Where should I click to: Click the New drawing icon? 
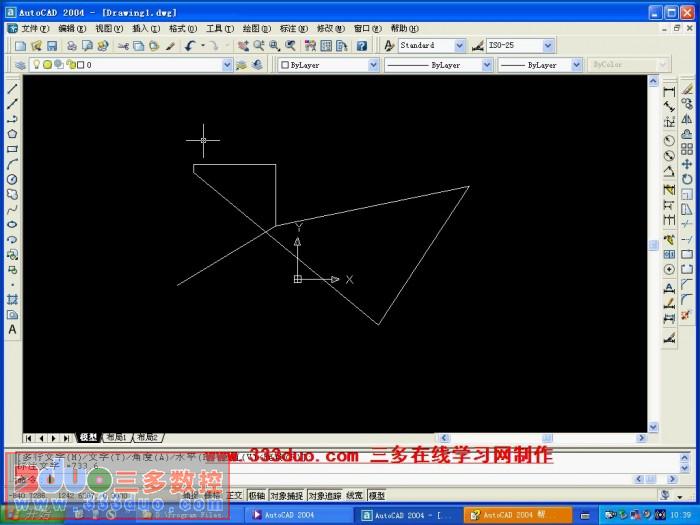point(21,46)
